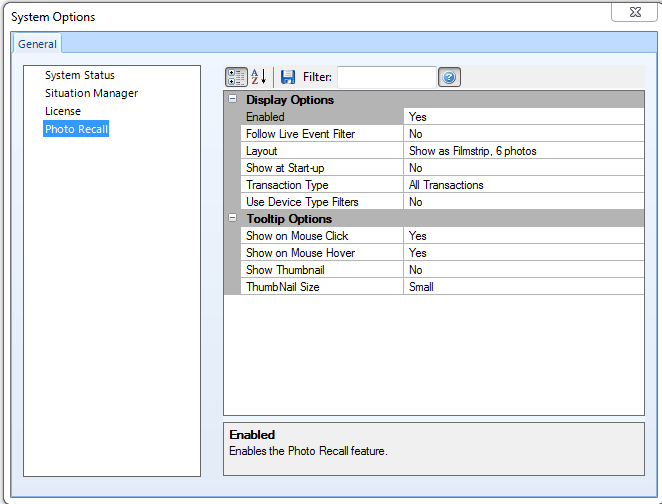Viewport: 662px width, 504px height.
Task: Select Photo Recall in the list
Action: click(76, 129)
